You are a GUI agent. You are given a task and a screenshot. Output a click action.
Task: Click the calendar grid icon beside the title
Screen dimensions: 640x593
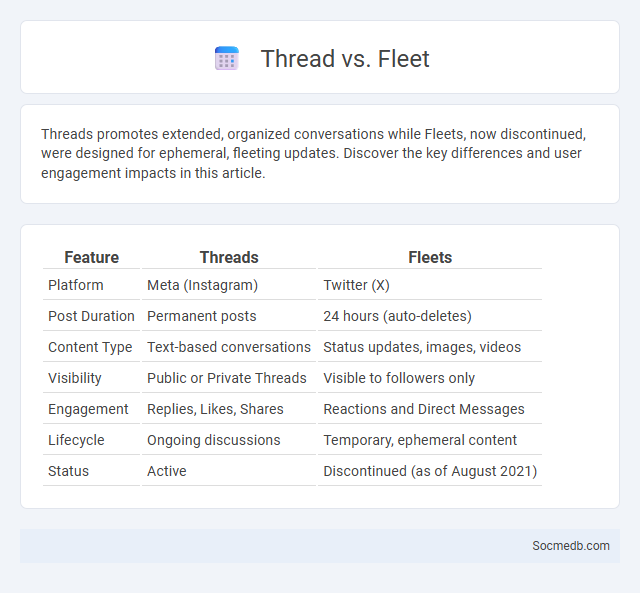coord(227,58)
